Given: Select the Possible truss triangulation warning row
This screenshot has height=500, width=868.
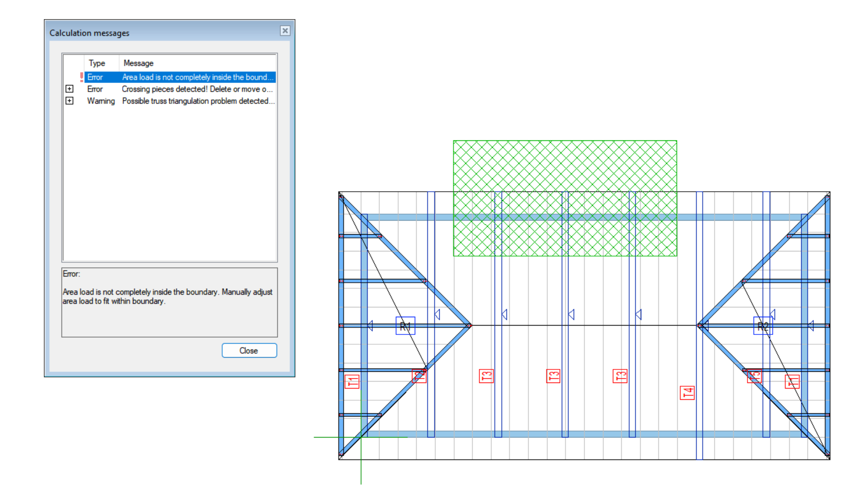Looking at the screenshot, I should tap(197, 101).
